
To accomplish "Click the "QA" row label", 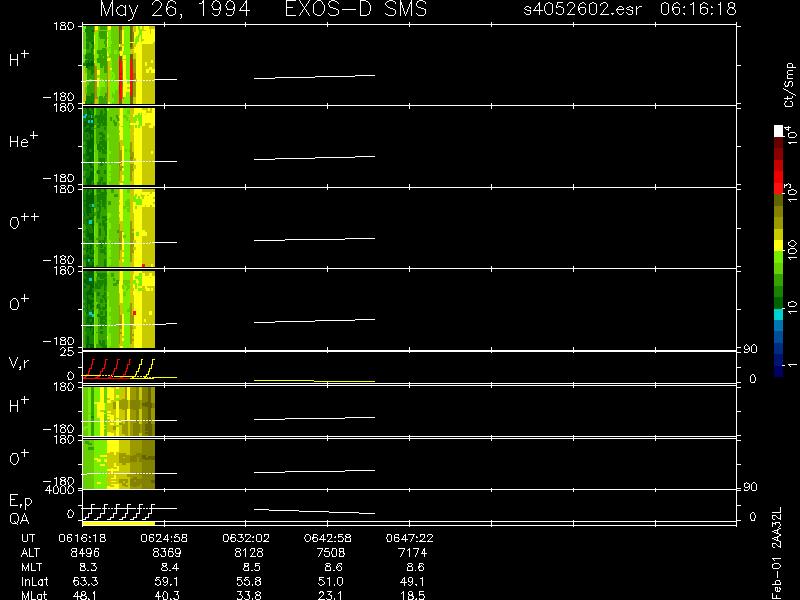I will (19, 519).
